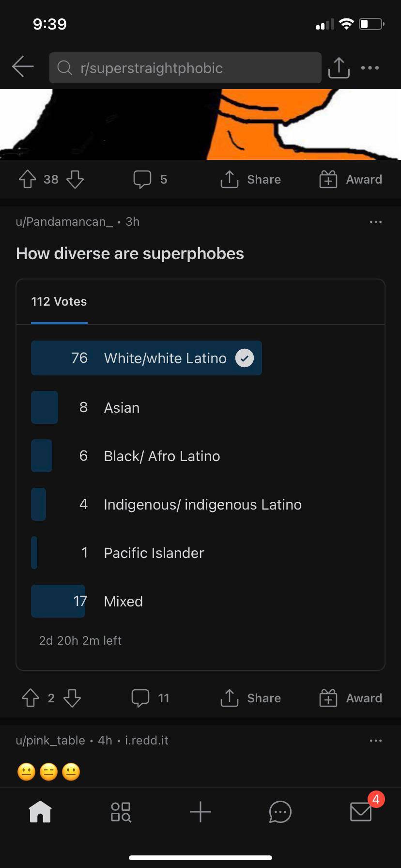Click the White/white Latino vote bar
The width and height of the screenshot is (401, 868).
click(146, 358)
